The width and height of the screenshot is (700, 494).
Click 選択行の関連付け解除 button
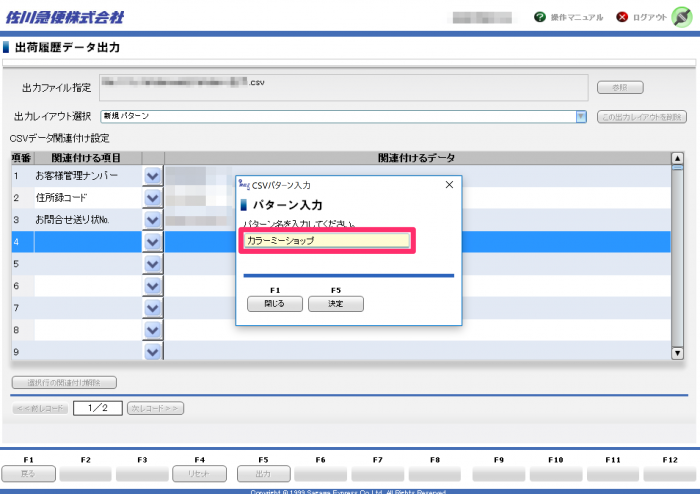[64, 382]
